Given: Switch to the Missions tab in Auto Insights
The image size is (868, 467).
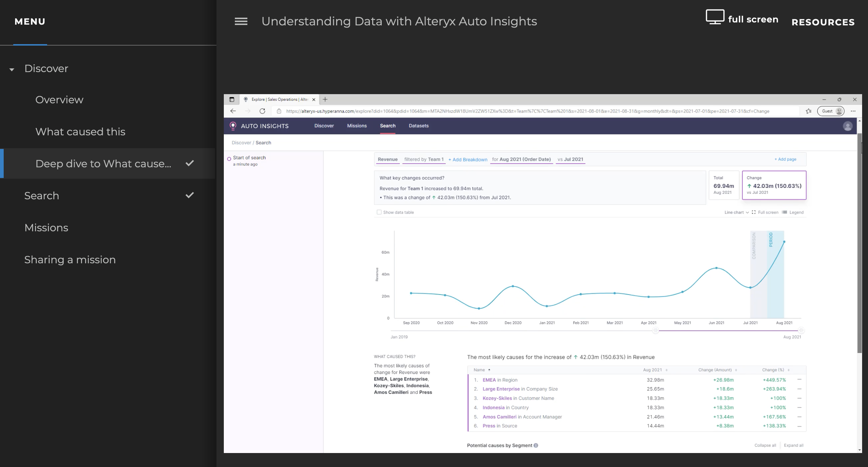Looking at the screenshot, I should [x=356, y=126].
